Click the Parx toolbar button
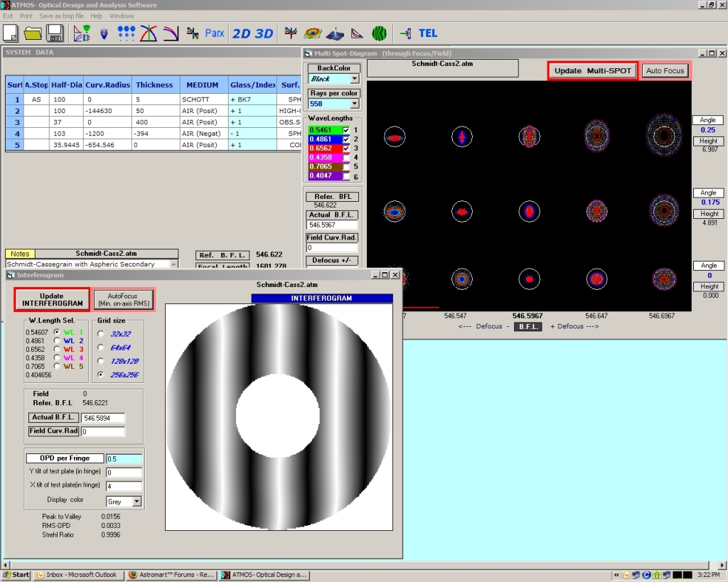This screenshot has height=582, width=728. click(215, 33)
